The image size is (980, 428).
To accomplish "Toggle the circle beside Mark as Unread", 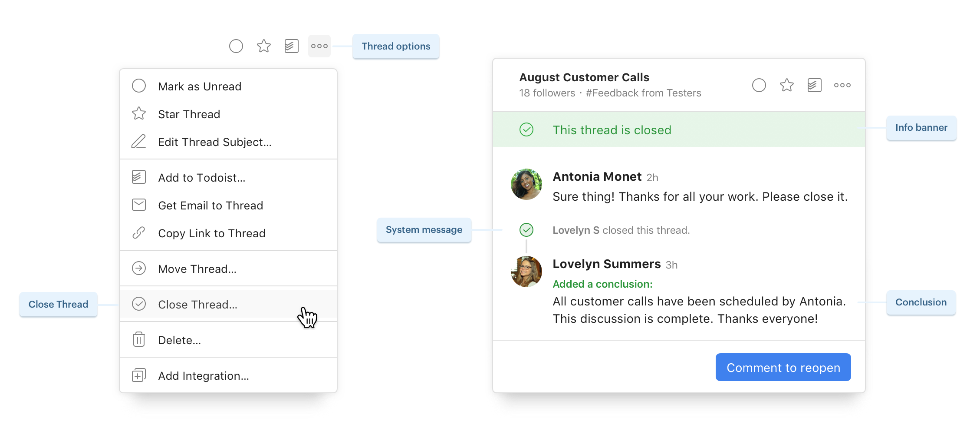I will (x=139, y=86).
